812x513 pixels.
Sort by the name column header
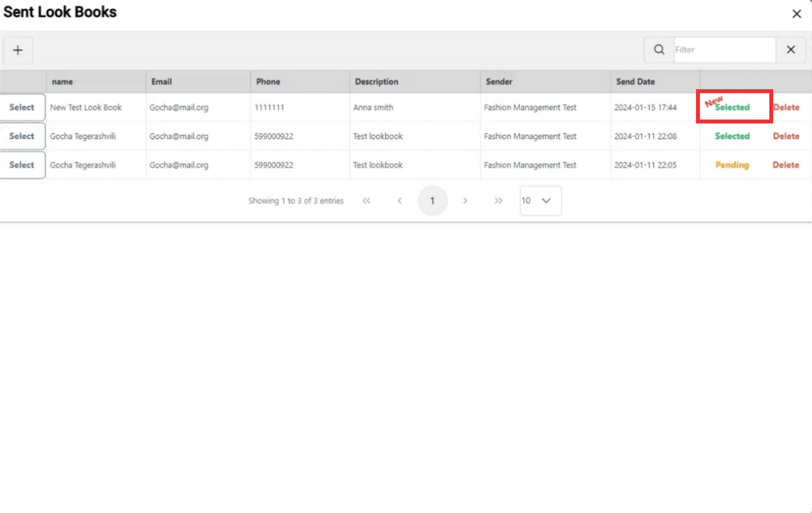(x=96, y=82)
